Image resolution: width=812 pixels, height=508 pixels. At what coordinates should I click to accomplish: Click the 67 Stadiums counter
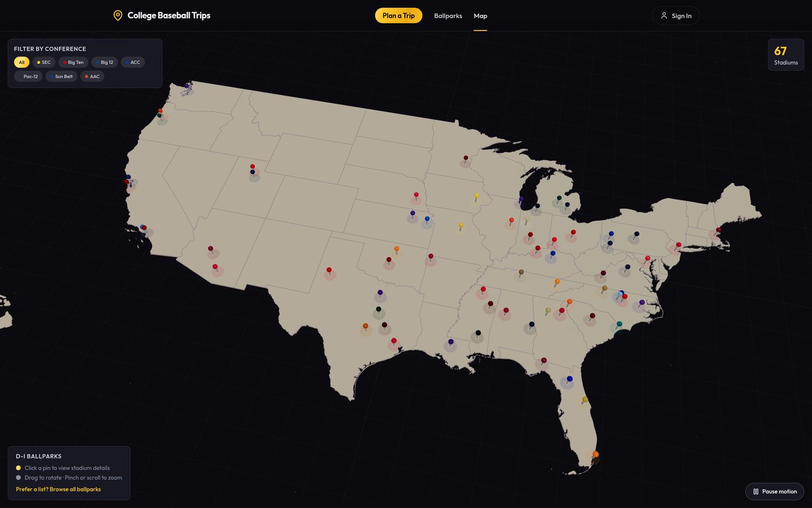(786, 55)
